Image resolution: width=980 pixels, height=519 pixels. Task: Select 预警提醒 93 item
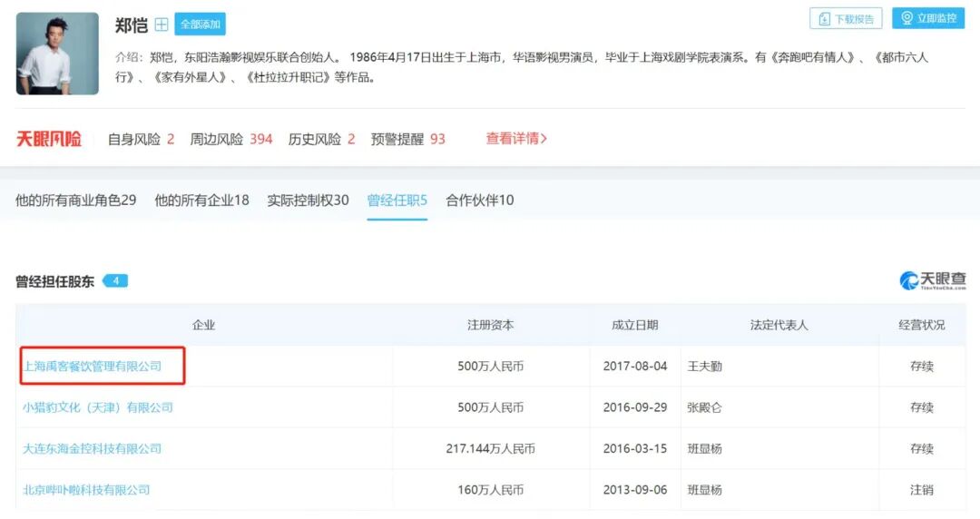pyautogui.click(x=407, y=139)
